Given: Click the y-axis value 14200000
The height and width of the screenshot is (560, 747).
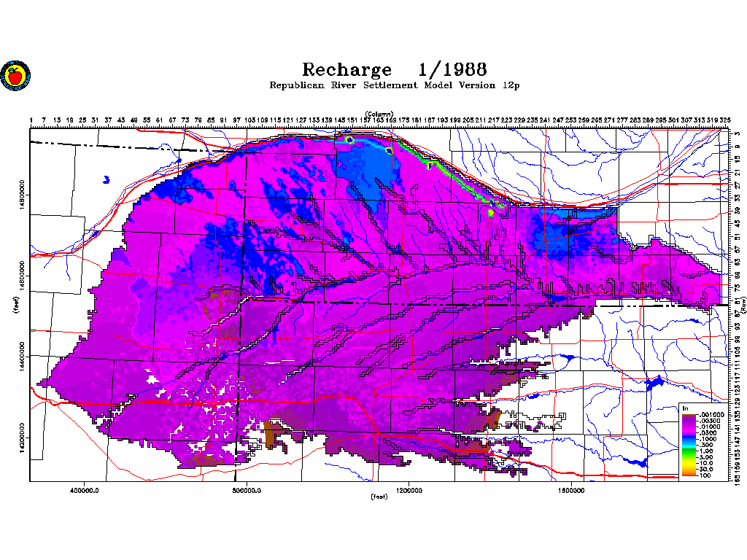Looking at the screenshot, I should [23, 437].
